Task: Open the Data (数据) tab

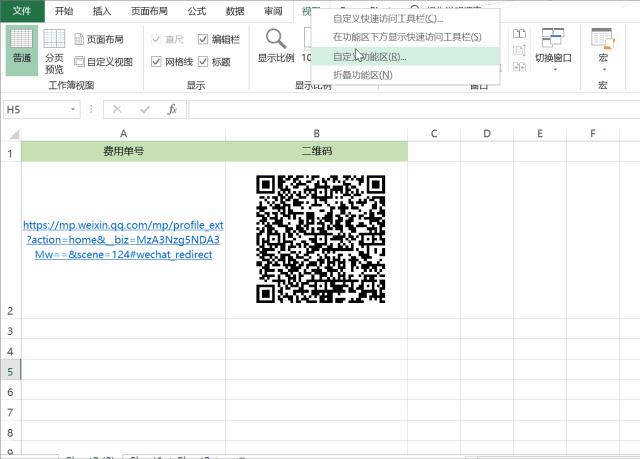Action: tap(235, 11)
